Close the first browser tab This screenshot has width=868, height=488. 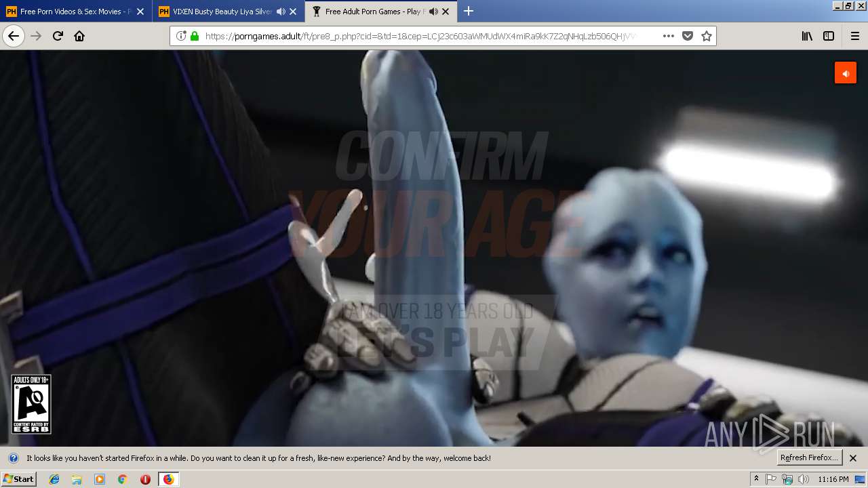pyautogui.click(x=140, y=12)
